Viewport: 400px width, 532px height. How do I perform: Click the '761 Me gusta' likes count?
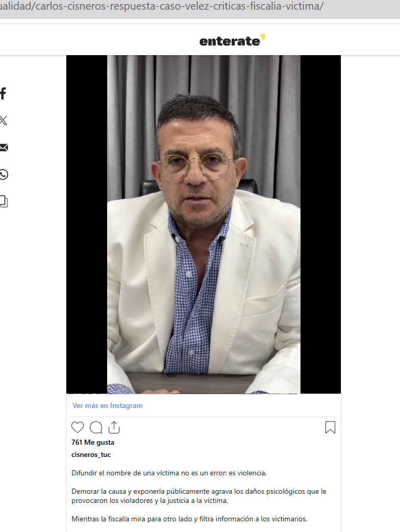92,443
